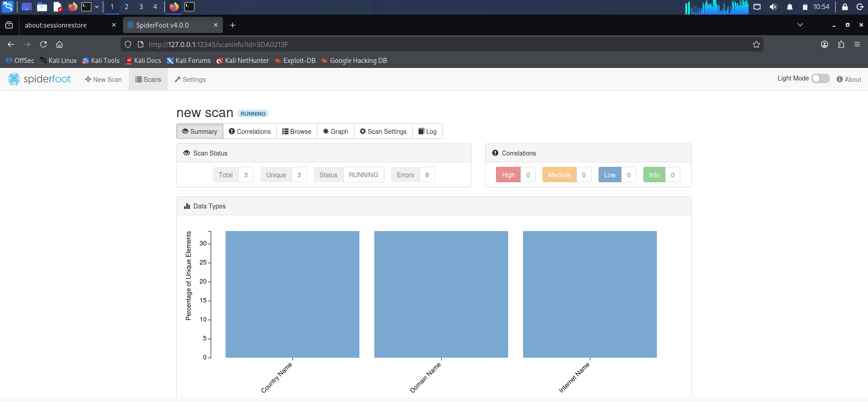Open the notifications bell in panel

pyautogui.click(x=790, y=7)
